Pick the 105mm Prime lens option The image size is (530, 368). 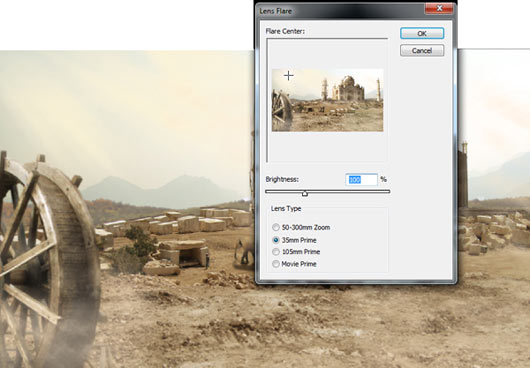(276, 252)
